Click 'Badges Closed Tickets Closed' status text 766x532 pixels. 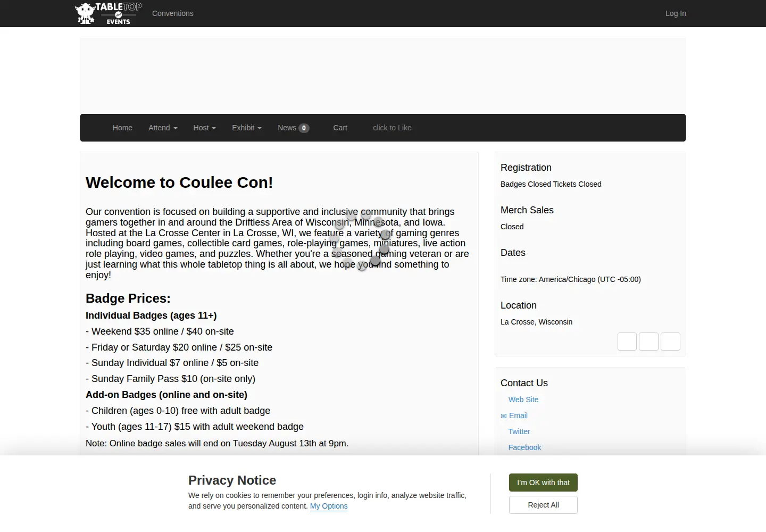point(551,184)
